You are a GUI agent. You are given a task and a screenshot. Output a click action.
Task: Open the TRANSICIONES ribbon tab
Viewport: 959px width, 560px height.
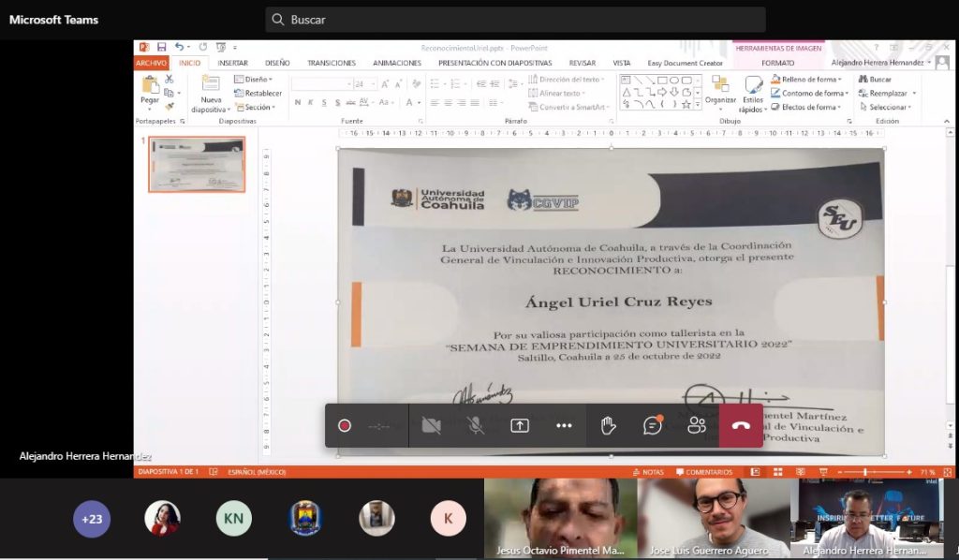coord(332,63)
